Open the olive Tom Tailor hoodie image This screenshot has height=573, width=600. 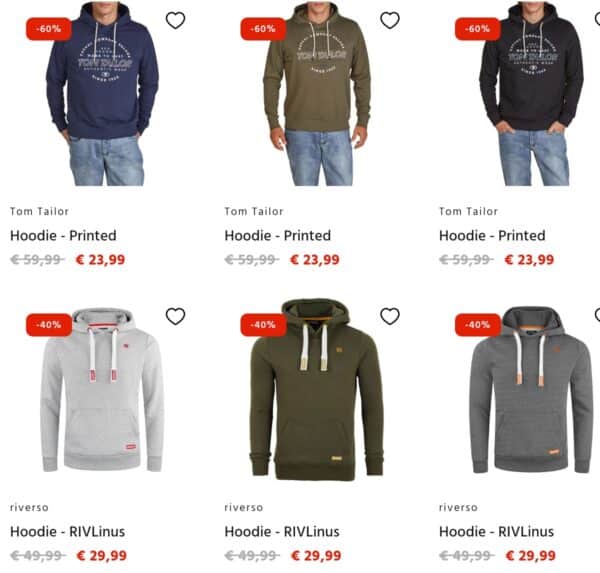click(x=317, y=94)
